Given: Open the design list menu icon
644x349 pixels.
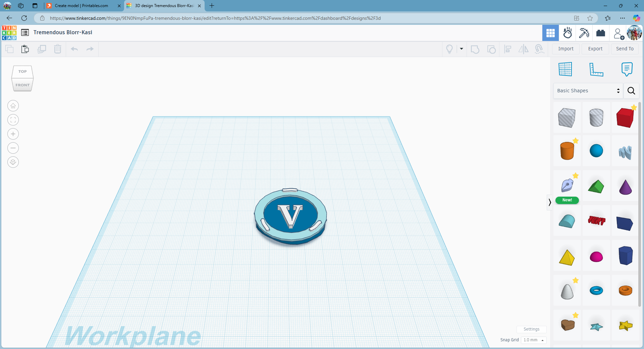Looking at the screenshot, I should pyautogui.click(x=25, y=33).
